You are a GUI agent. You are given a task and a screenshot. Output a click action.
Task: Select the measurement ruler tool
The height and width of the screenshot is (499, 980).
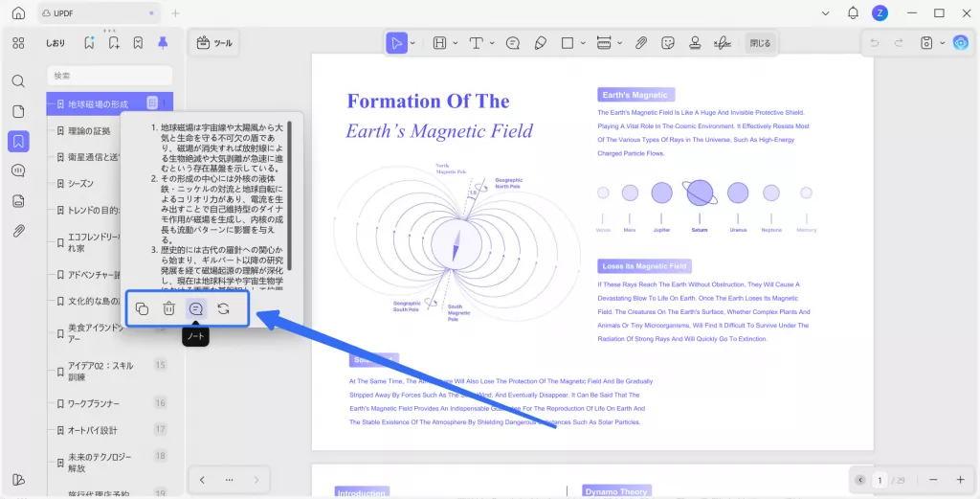coord(604,43)
